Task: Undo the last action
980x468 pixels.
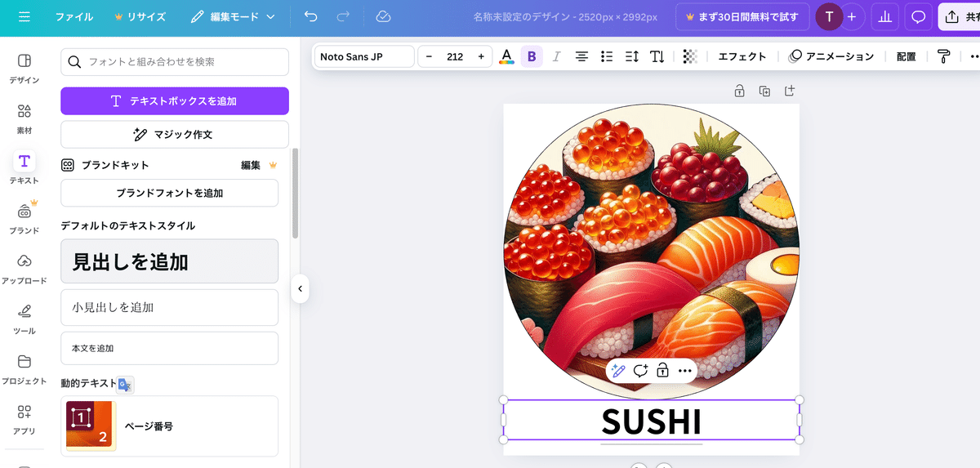Action: pos(310,16)
